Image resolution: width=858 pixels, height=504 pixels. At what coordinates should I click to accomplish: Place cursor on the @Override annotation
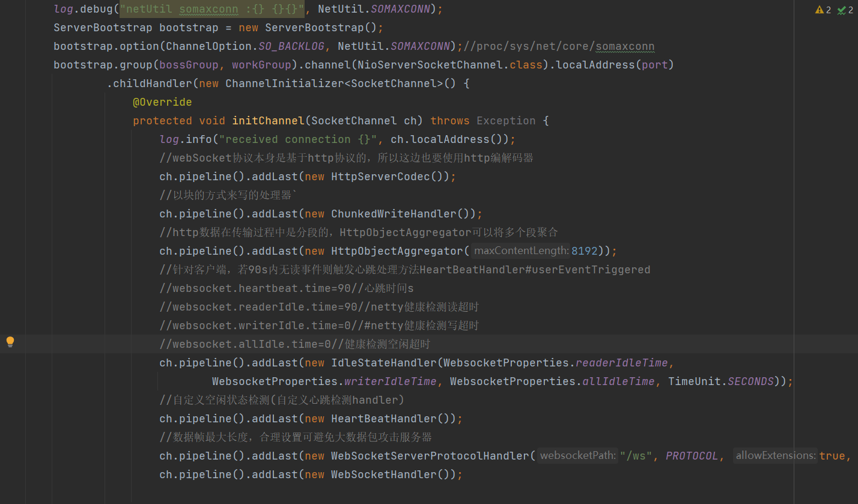(x=162, y=102)
